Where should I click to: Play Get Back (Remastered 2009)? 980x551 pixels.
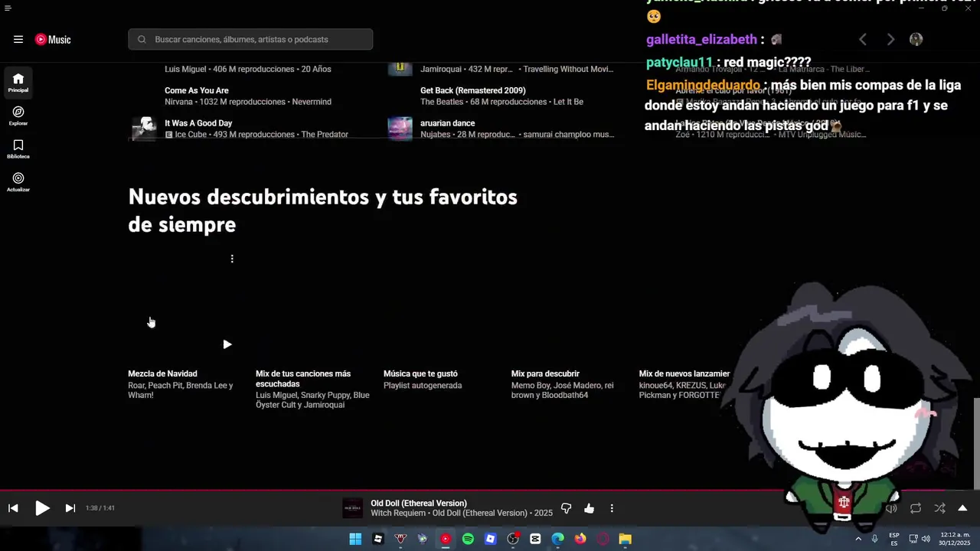tap(472, 90)
